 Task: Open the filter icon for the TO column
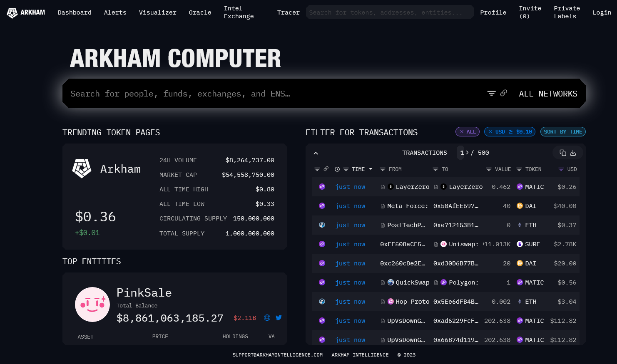click(x=435, y=169)
